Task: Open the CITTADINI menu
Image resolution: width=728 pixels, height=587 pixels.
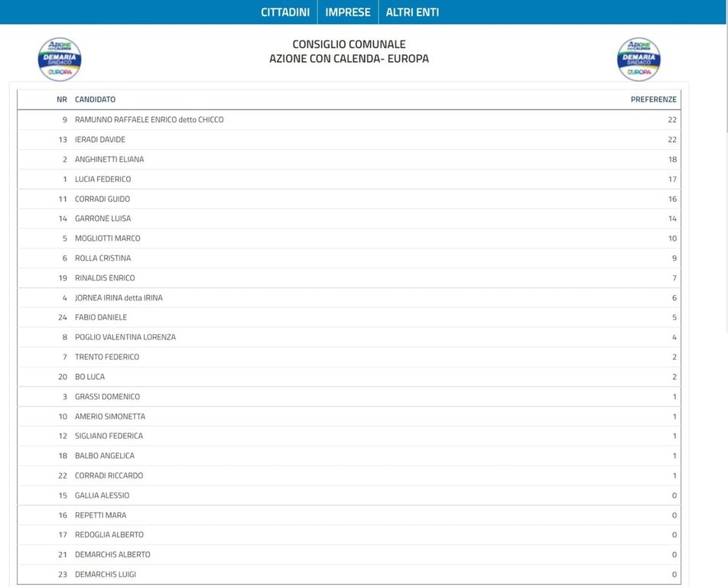Action: point(285,12)
